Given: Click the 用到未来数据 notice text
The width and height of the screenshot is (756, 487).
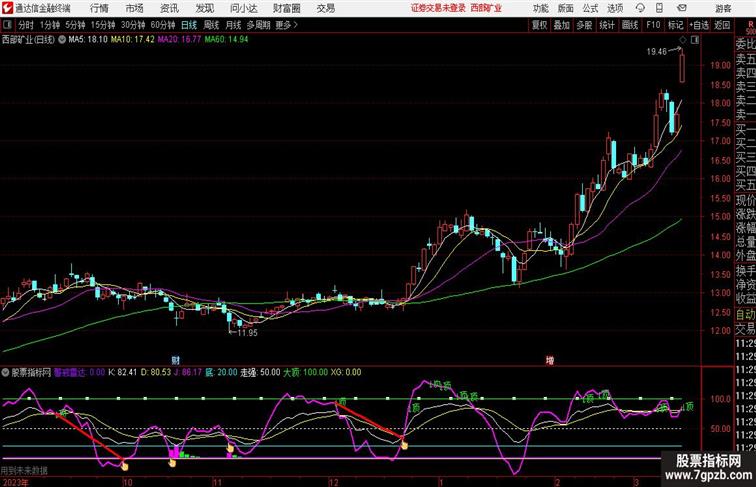Looking at the screenshot, I should pyautogui.click(x=24, y=471).
